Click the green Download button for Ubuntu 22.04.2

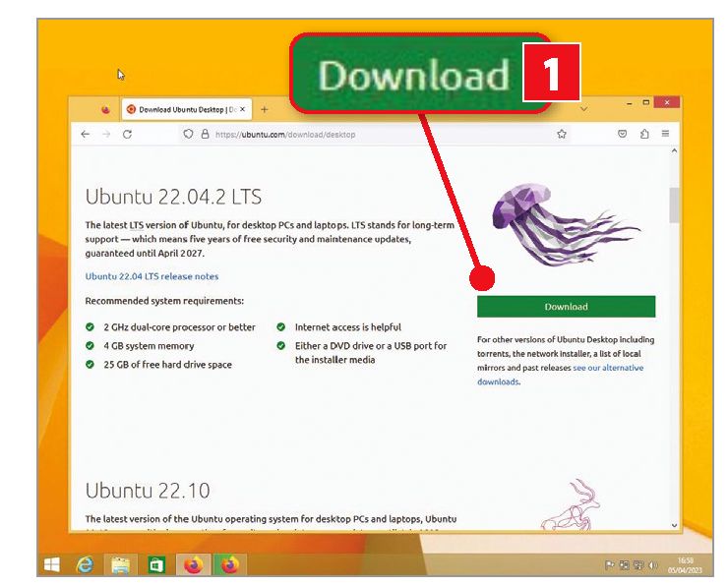[x=566, y=307]
